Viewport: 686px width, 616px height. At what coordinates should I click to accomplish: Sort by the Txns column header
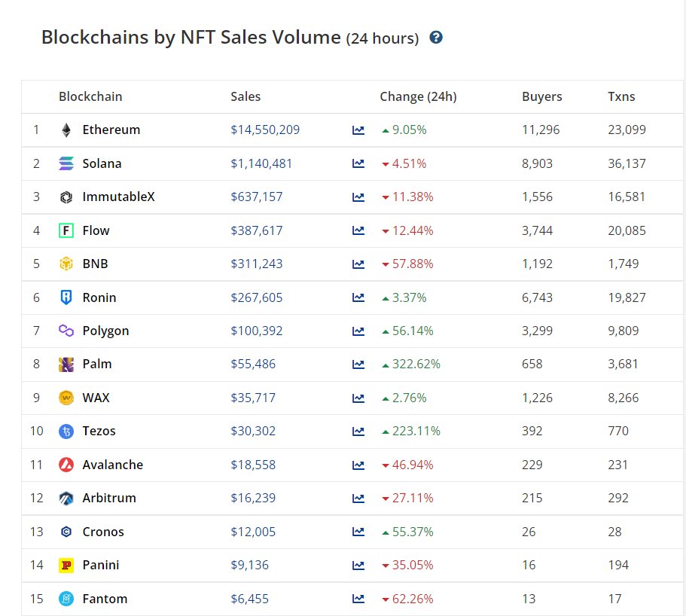[x=621, y=96]
